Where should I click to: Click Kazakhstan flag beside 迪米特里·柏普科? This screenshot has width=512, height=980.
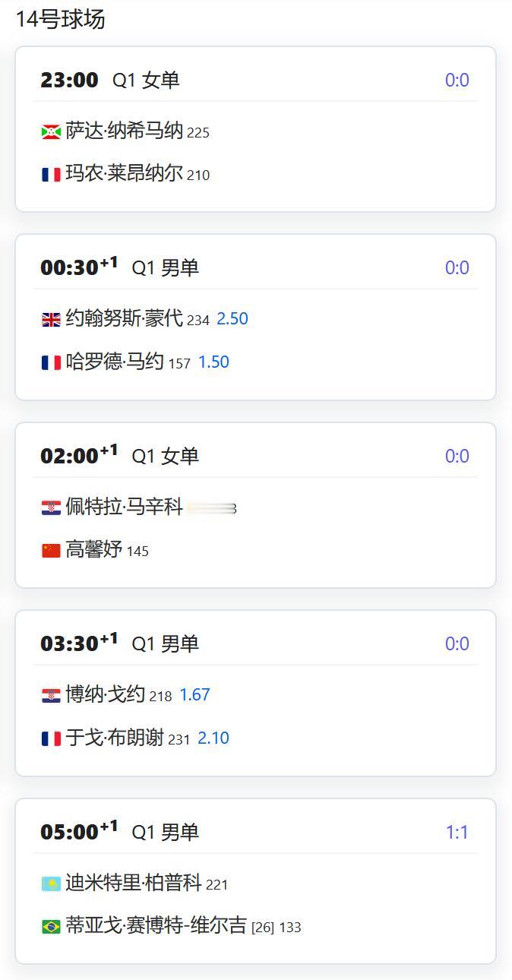51,884
